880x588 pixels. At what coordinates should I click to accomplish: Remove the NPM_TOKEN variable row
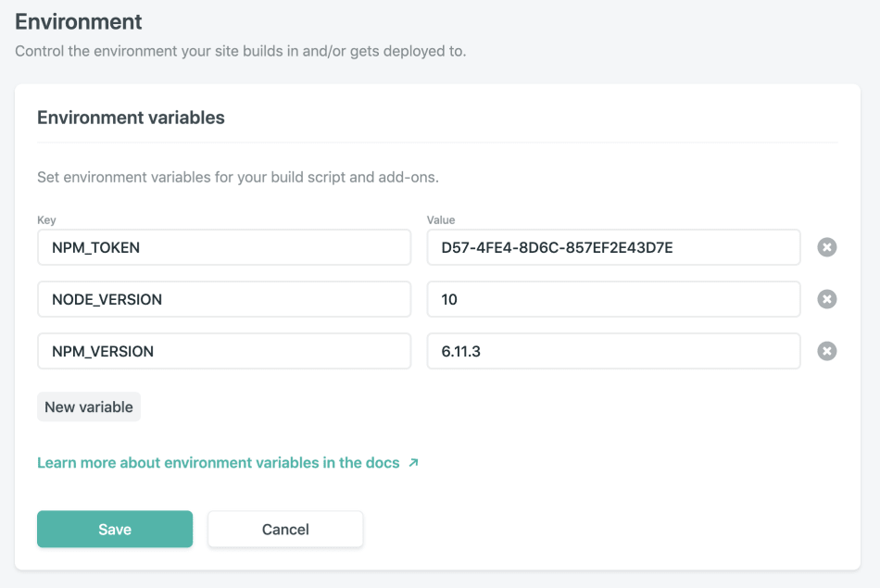coord(826,247)
